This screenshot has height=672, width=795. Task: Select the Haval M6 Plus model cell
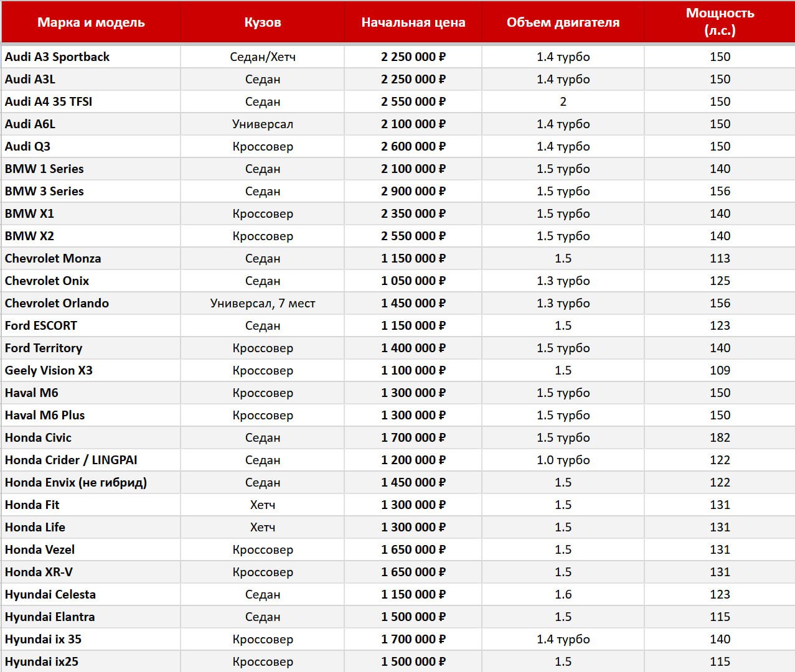(x=45, y=415)
